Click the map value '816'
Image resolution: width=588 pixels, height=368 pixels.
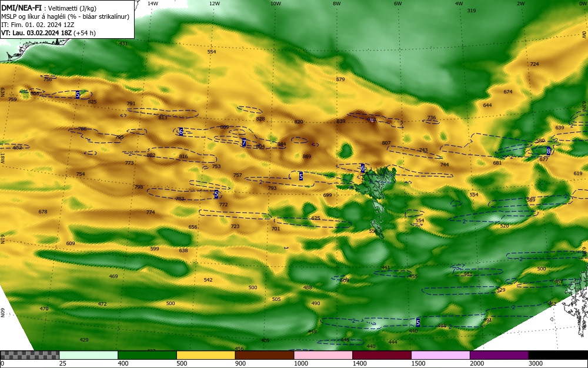(x=183, y=156)
